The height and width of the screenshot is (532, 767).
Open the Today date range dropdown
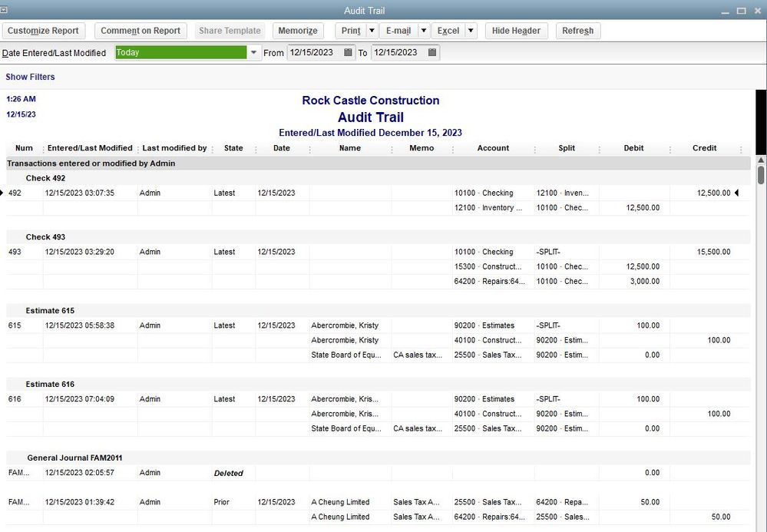(254, 53)
